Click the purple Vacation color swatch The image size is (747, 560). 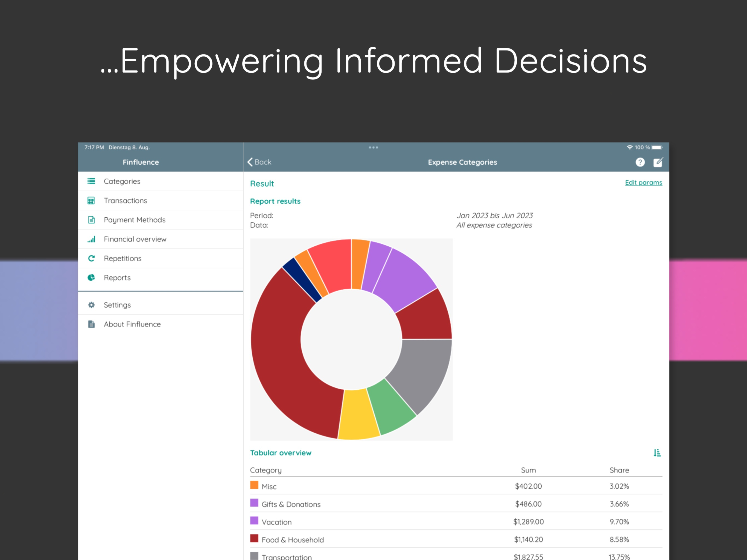point(254,521)
